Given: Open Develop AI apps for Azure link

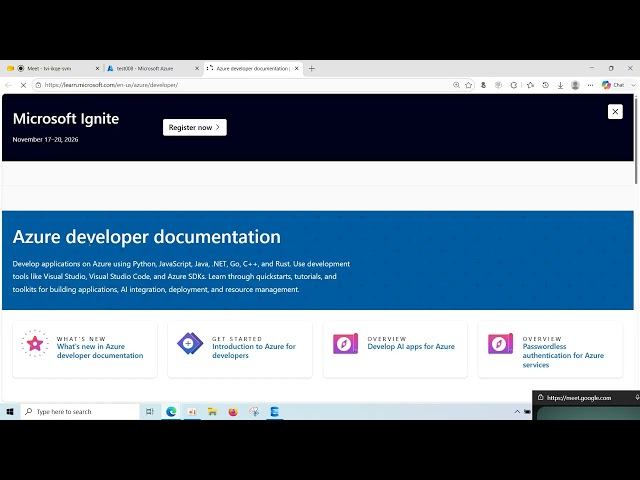Looking at the screenshot, I should coord(411,347).
